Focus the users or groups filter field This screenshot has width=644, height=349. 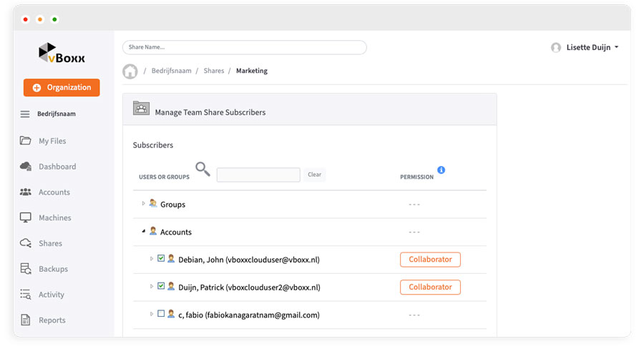tap(258, 175)
